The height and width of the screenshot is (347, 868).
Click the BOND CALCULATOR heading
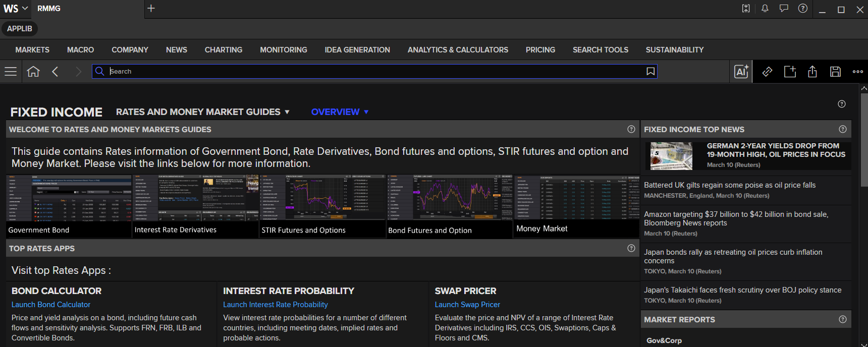click(x=57, y=291)
